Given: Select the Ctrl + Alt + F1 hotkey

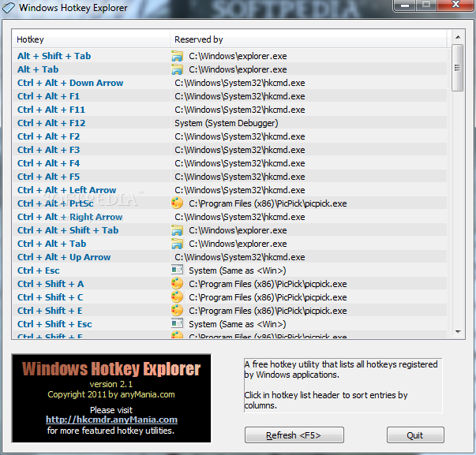Looking at the screenshot, I should [48, 96].
